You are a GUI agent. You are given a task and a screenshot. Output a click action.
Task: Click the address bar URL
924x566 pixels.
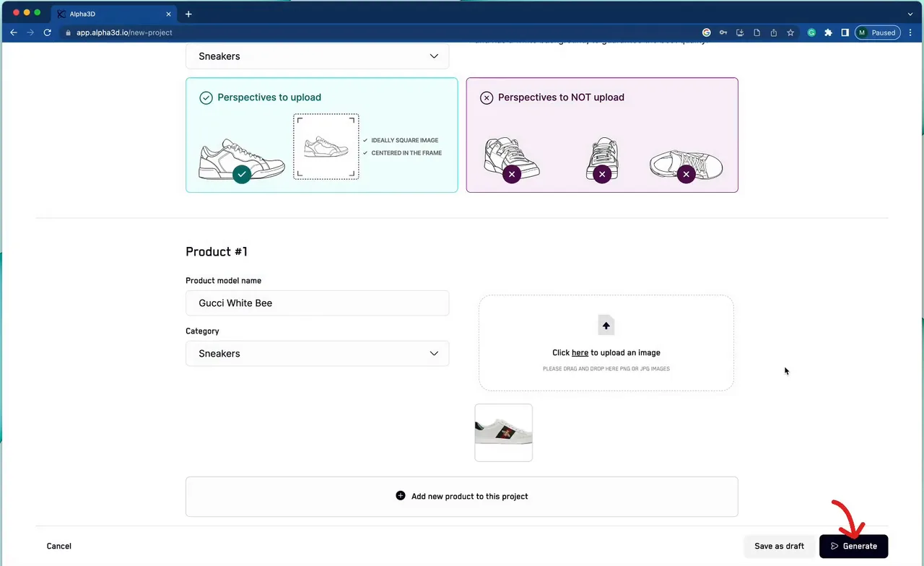[124, 32]
